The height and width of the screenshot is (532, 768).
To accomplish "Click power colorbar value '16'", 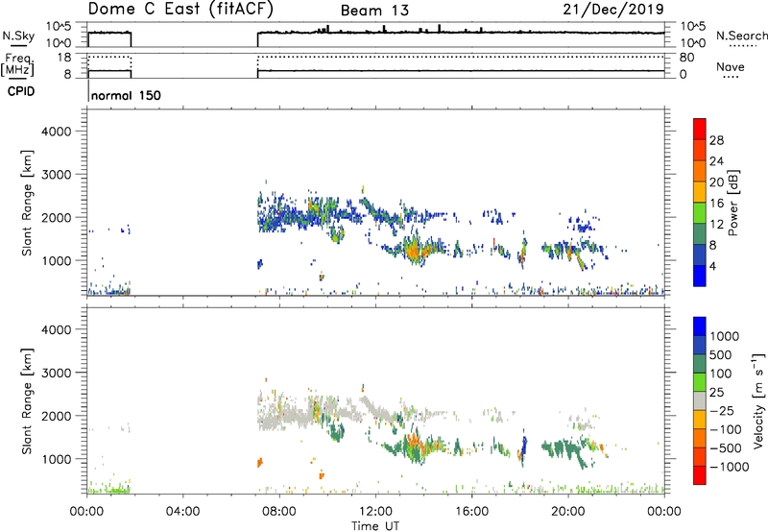I will (x=716, y=204).
